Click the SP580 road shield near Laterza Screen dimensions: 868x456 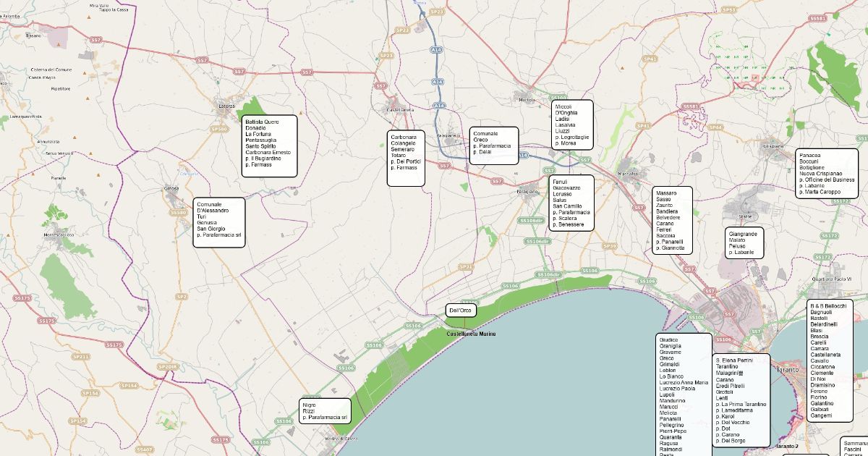pyautogui.click(x=219, y=129)
